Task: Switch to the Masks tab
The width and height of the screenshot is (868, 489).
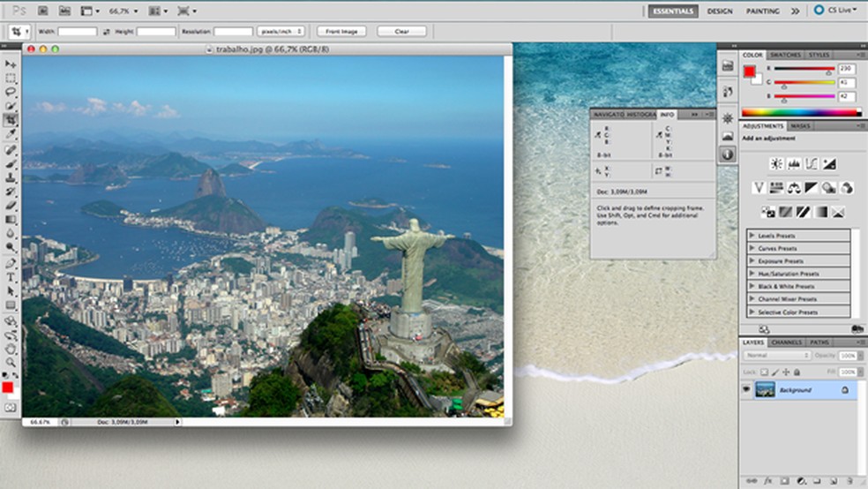Action: pos(800,126)
